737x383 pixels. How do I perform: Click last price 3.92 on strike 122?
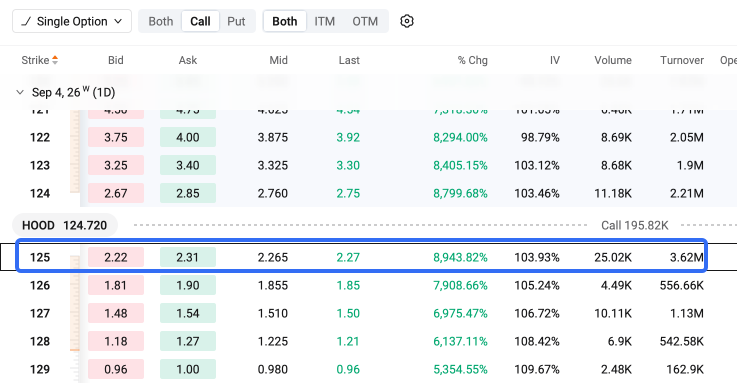pos(348,137)
